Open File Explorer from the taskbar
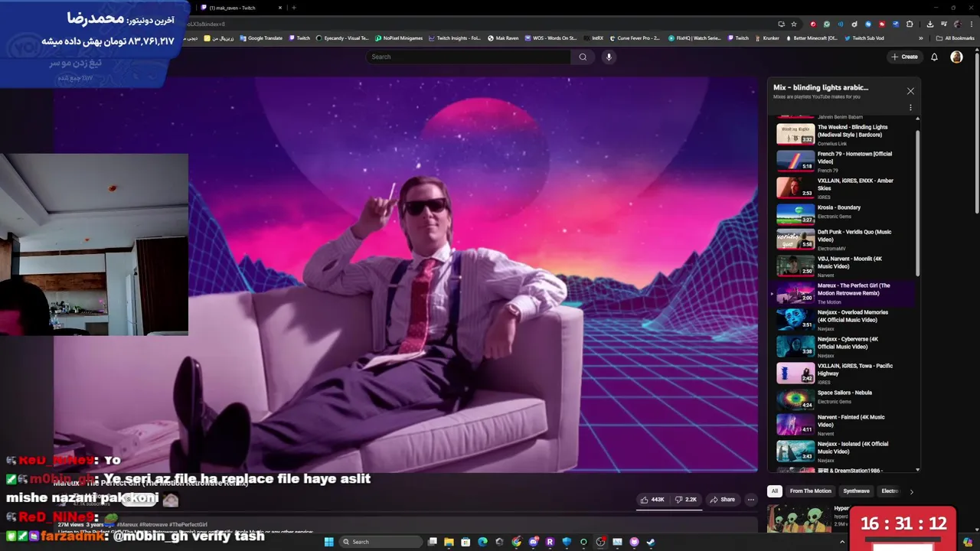 pyautogui.click(x=449, y=542)
